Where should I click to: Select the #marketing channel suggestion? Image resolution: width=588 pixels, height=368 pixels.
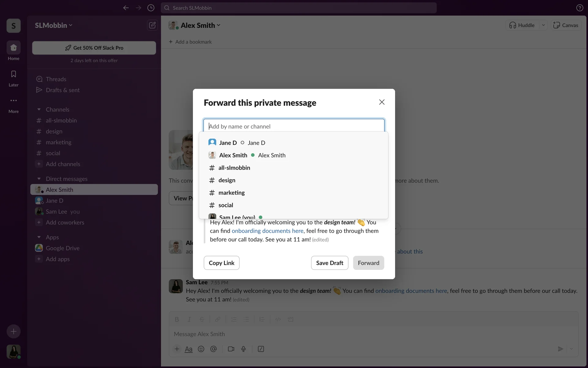click(231, 193)
